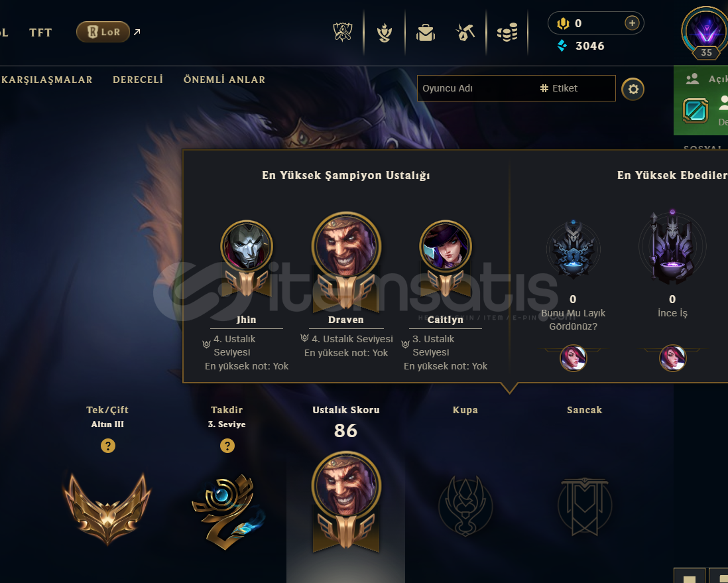Select the KARŞILAŞMALAR tab

point(46,80)
